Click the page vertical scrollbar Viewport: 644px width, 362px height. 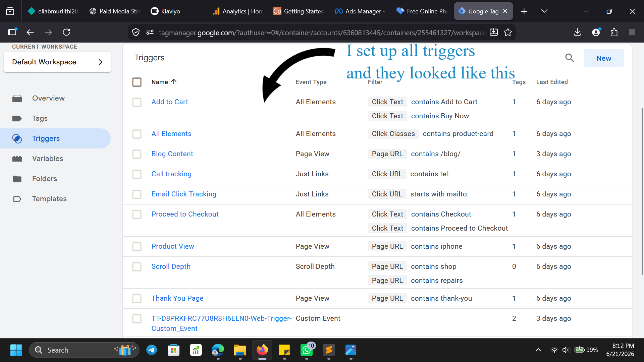pos(642,191)
